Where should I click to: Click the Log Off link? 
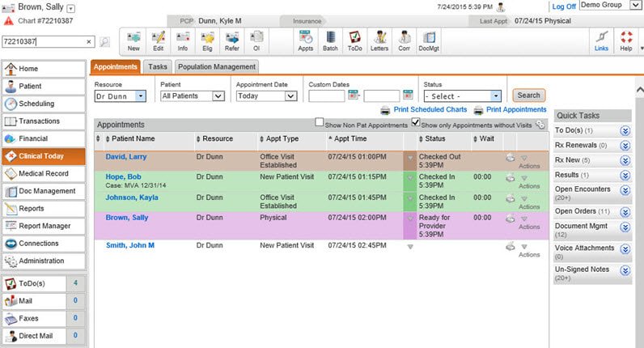pos(563,6)
